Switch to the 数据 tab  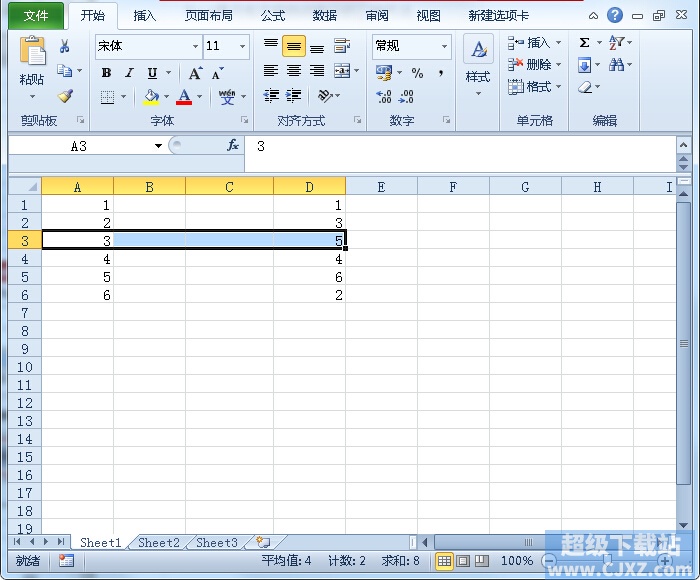pyautogui.click(x=325, y=16)
